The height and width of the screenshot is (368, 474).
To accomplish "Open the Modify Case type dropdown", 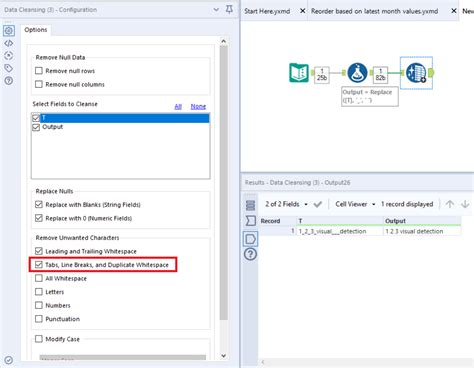I will [x=122, y=357].
